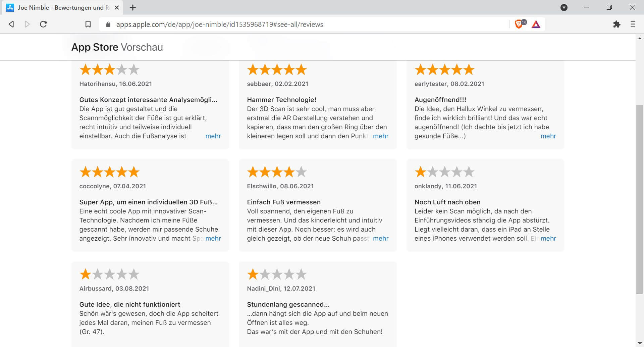
Task: Select the Joe Nimble browser tab
Action: (x=62, y=7)
